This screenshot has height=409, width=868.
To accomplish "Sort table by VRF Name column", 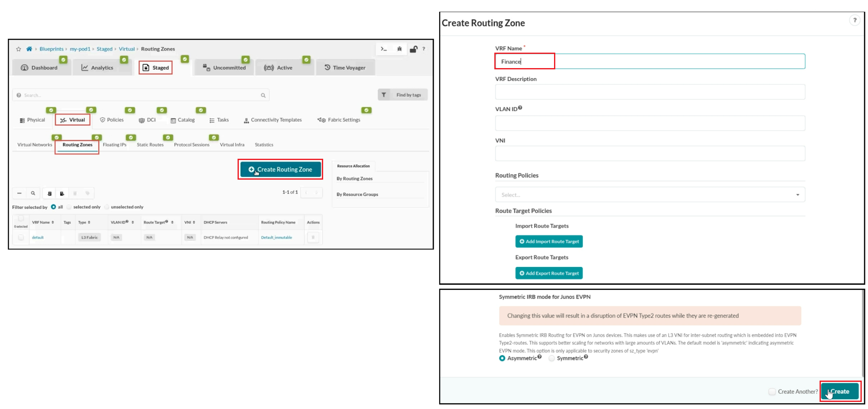I will pos(43,222).
